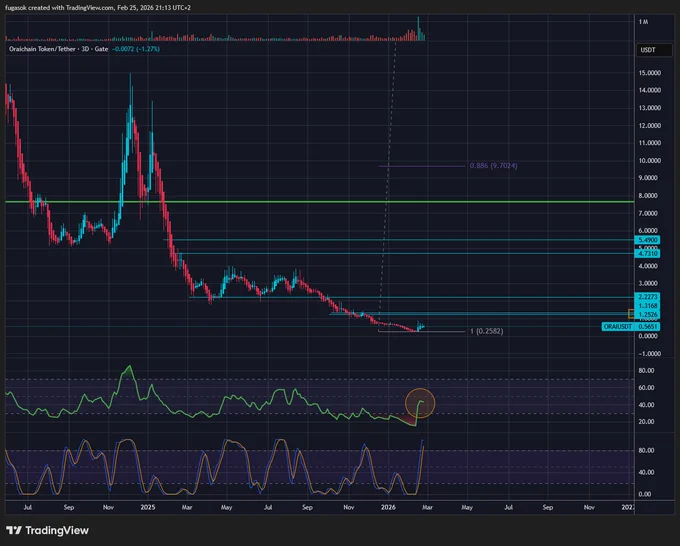The image size is (680, 546).
Task: Select the 5.4900 price tag
Action: (x=647, y=240)
